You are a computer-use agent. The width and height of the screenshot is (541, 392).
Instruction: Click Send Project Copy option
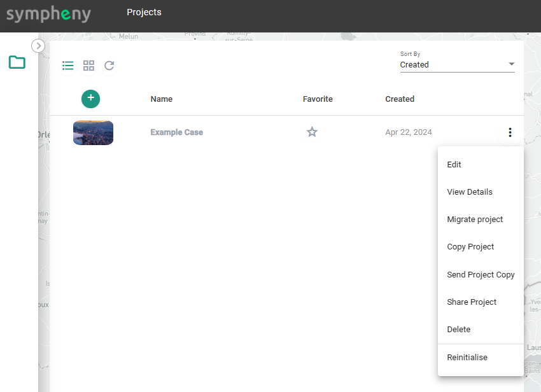(x=481, y=275)
